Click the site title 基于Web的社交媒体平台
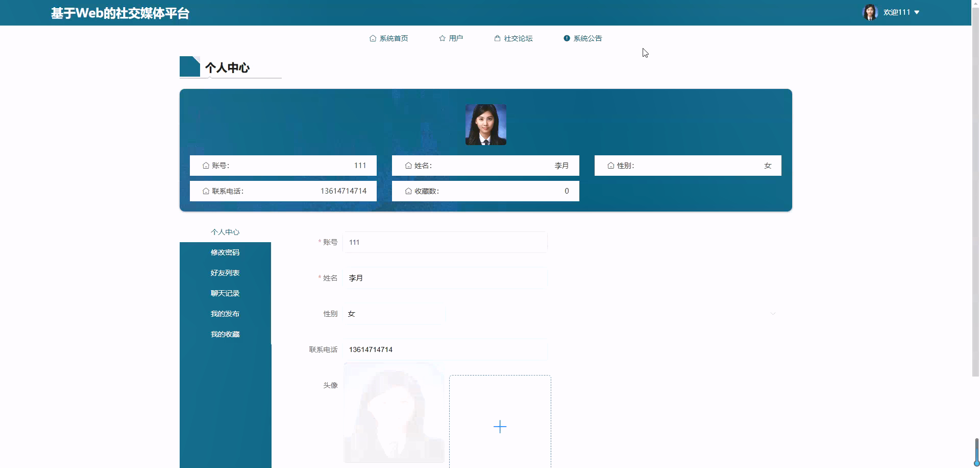The width and height of the screenshot is (980, 468). [120, 13]
